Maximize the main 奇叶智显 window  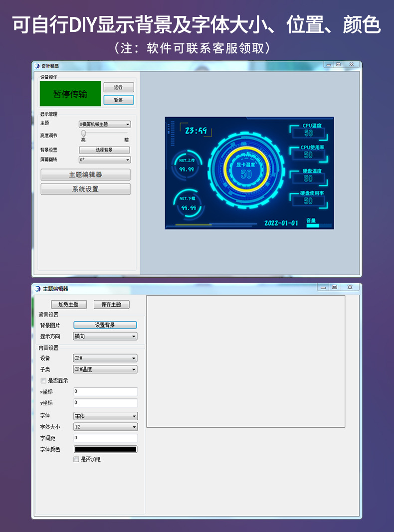338,64
